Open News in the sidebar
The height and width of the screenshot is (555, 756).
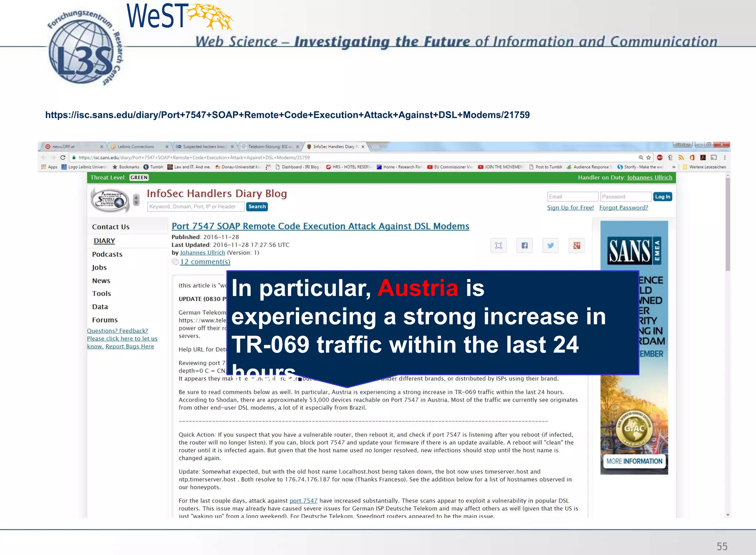click(101, 281)
